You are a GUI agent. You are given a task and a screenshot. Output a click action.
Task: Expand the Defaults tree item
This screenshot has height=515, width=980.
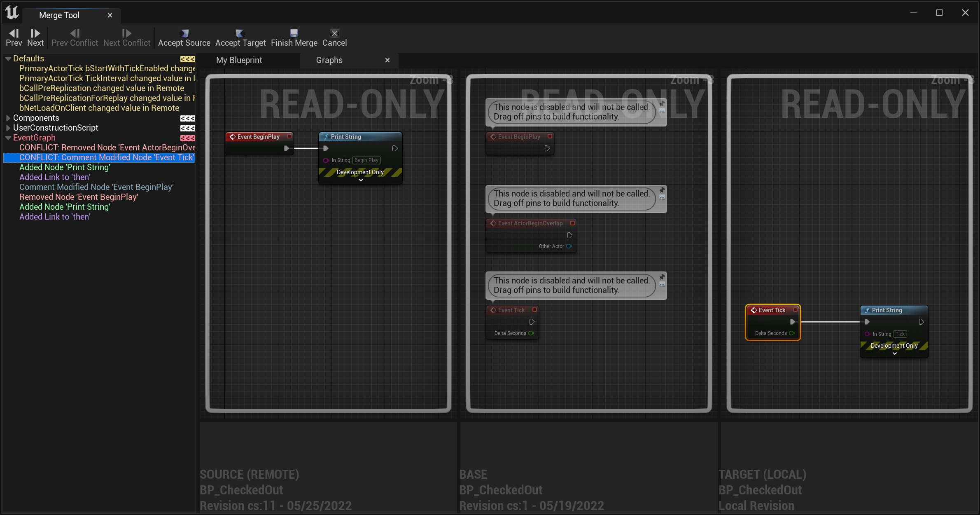9,59
